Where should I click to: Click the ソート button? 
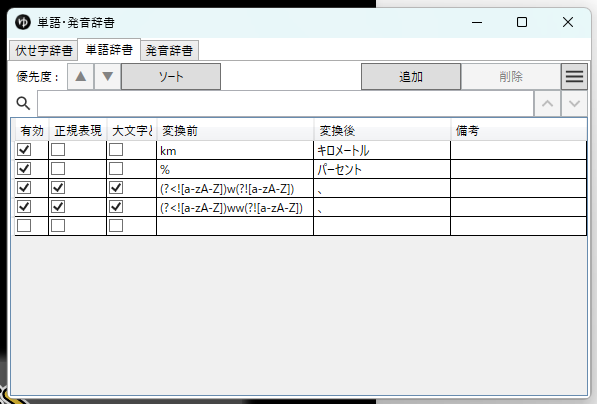pyautogui.click(x=171, y=77)
